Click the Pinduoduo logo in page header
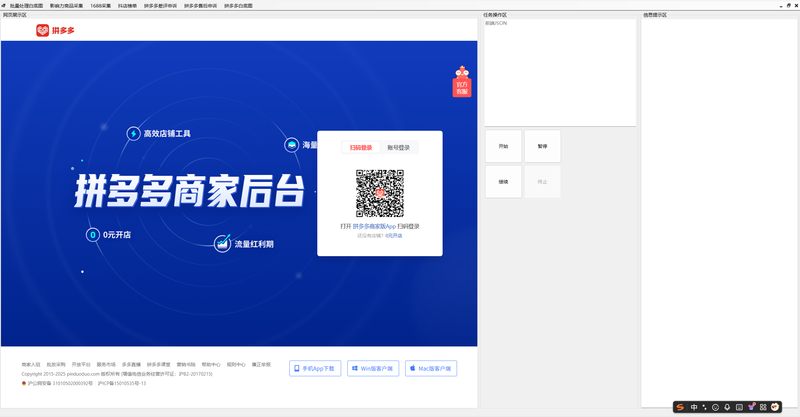Viewport: 800px width, 417px height. pyautogui.click(x=55, y=31)
